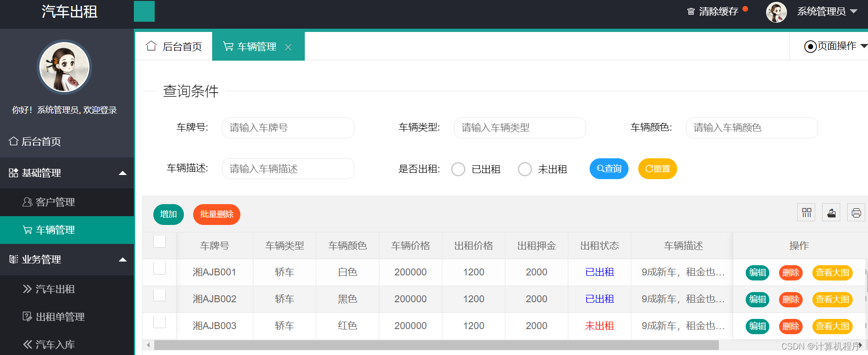Click the table's horizontal scrollbar thumb

tap(436, 345)
